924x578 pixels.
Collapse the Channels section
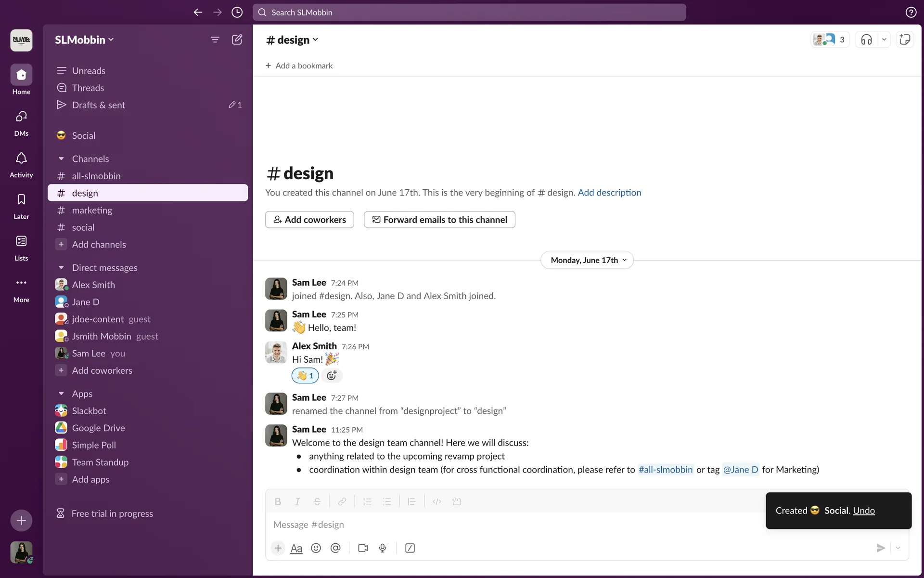point(61,159)
